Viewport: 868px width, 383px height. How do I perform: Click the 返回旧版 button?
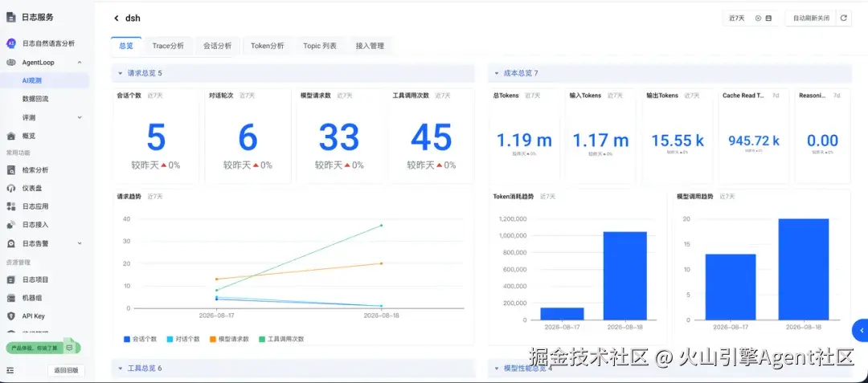67,370
